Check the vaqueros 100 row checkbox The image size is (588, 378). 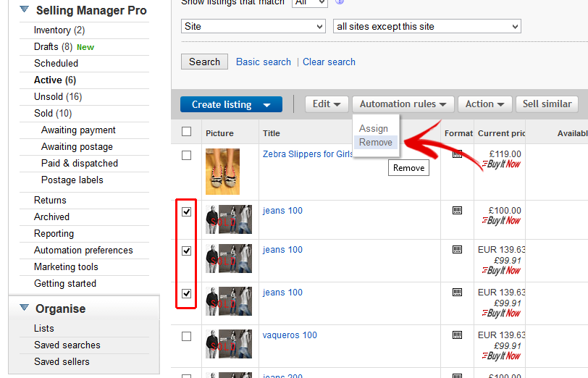coord(187,336)
